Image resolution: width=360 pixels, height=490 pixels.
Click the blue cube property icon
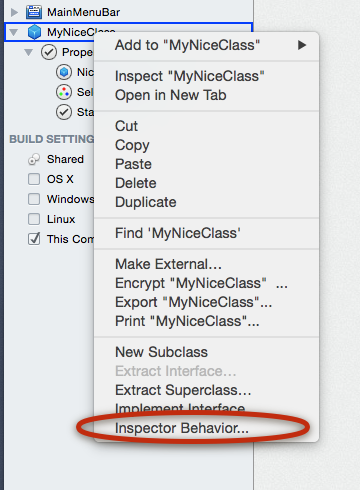point(64,72)
